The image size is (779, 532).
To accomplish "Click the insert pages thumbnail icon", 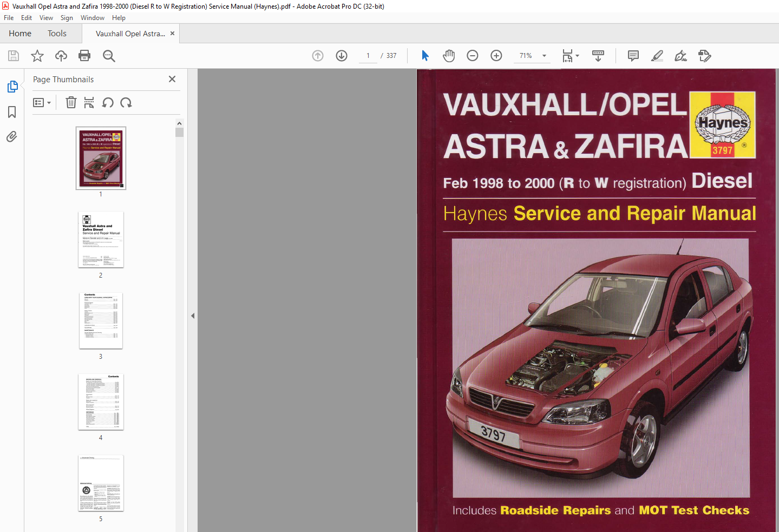I will (89, 102).
